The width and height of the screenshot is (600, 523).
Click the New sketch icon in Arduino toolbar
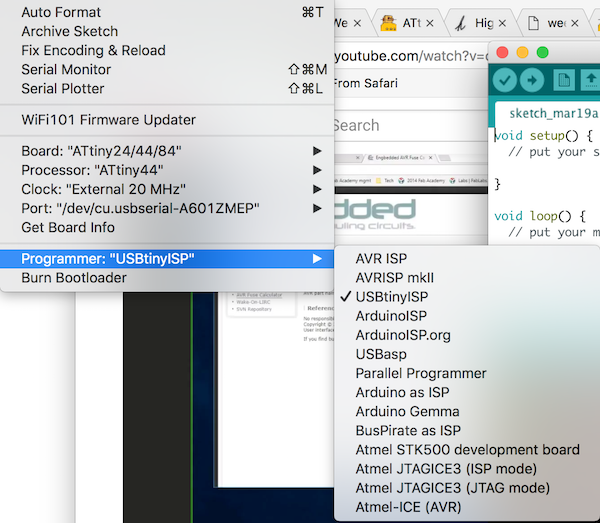point(564,80)
